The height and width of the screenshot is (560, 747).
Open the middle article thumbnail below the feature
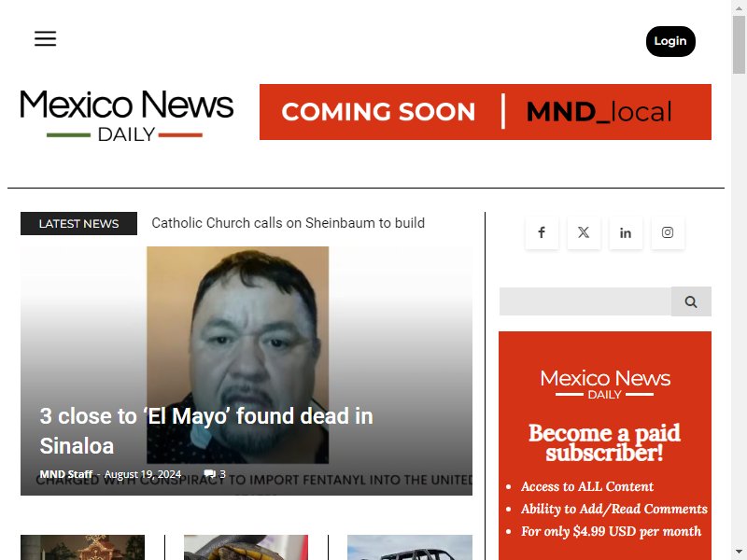click(246, 547)
